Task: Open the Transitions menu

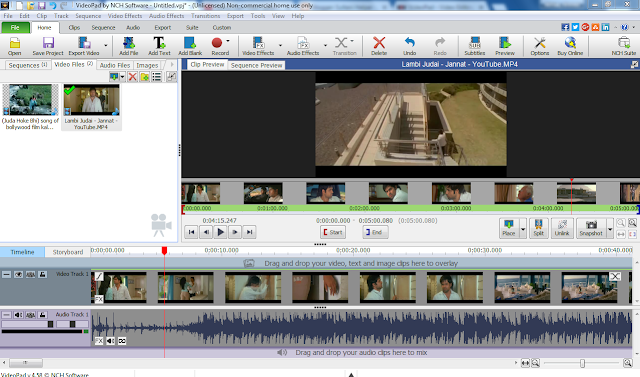Action: pos(205,16)
